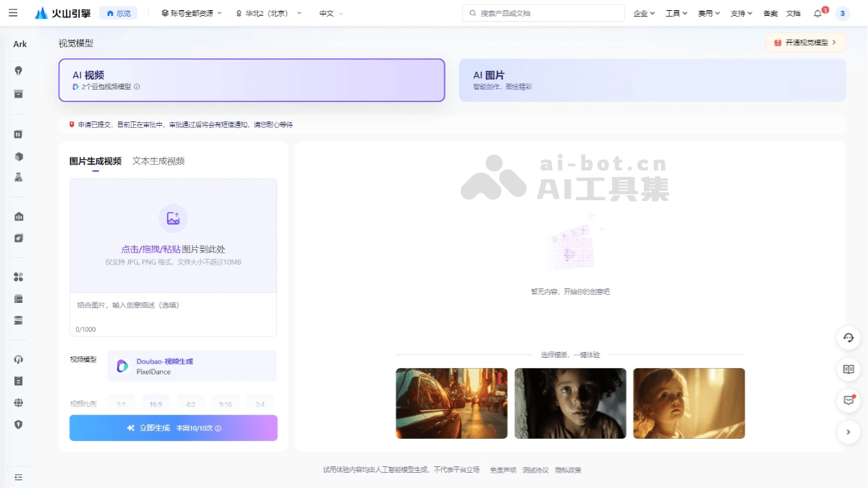Screen dimensions: 868x488
Task: Collapse the right panel with the arrow chevron
Action: pyautogui.click(x=848, y=432)
